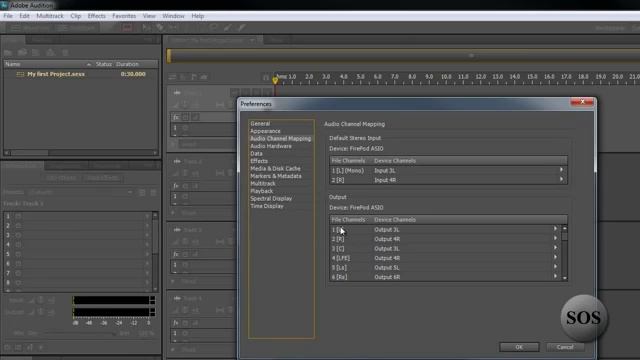This screenshot has width=640, height=360.
Task: Open the Multitrack menu
Action: pos(50,16)
